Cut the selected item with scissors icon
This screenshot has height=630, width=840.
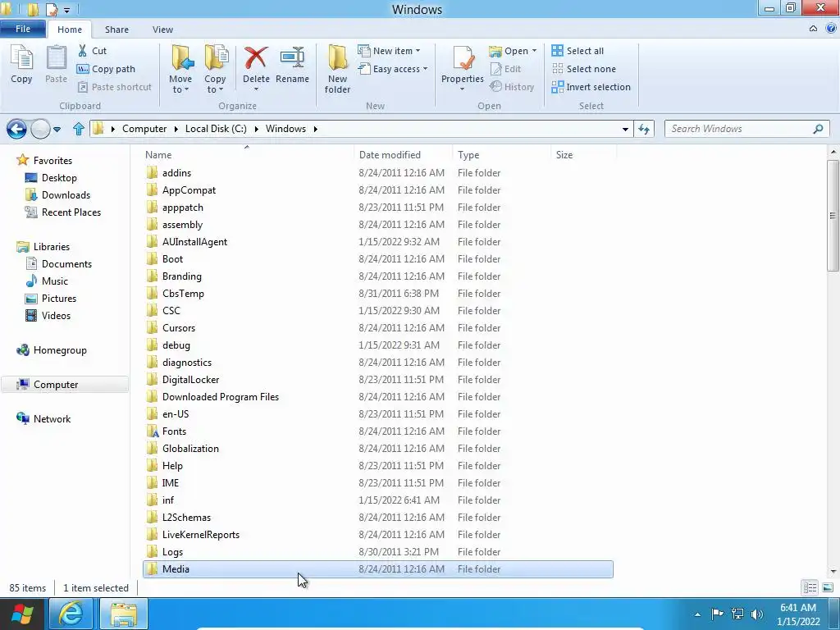[x=92, y=51]
